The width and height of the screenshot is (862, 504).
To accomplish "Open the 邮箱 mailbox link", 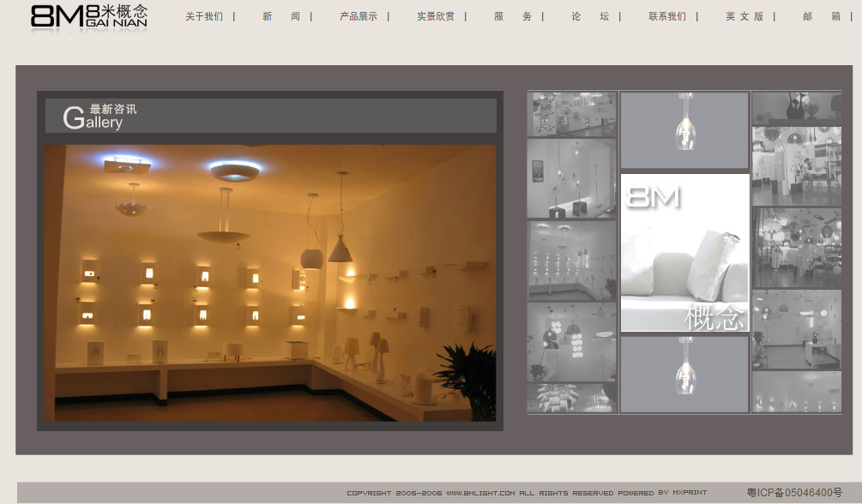I will 822,16.
